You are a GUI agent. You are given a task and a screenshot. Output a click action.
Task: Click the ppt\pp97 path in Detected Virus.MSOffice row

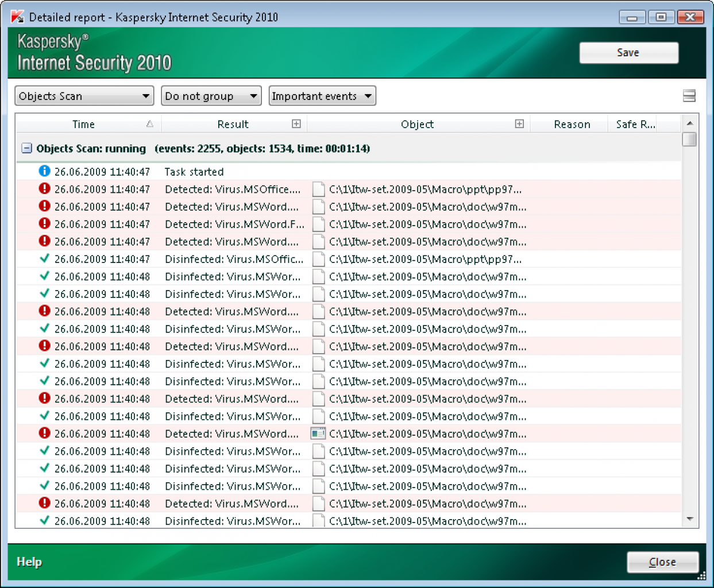pos(426,189)
